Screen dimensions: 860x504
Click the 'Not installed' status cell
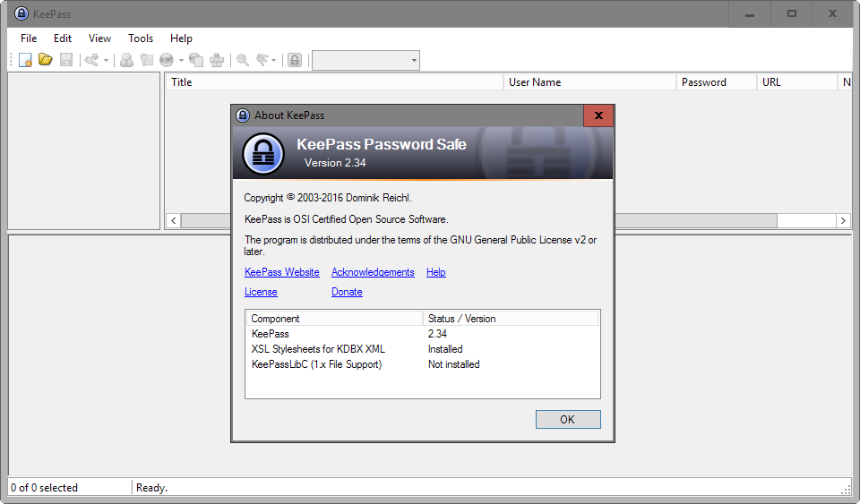click(453, 364)
